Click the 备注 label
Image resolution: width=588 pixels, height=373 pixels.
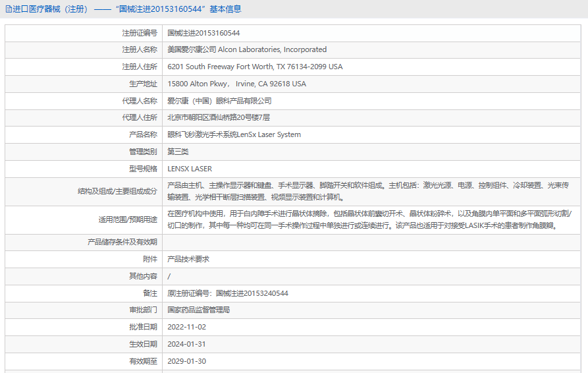pos(150,293)
